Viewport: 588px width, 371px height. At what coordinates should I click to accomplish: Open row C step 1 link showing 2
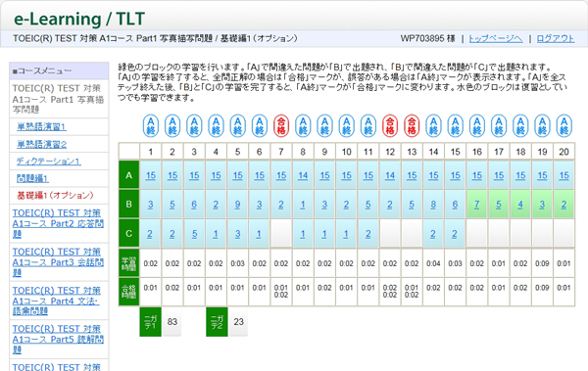coord(150,234)
